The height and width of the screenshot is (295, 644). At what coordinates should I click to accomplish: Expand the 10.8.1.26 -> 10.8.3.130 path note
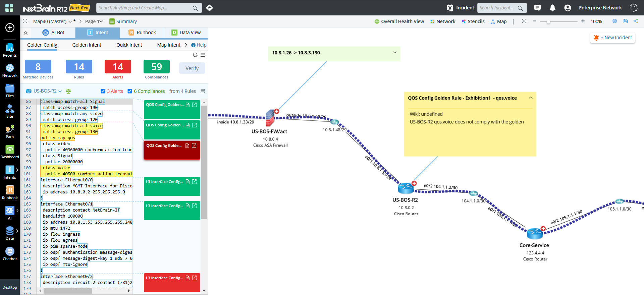coord(395,52)
